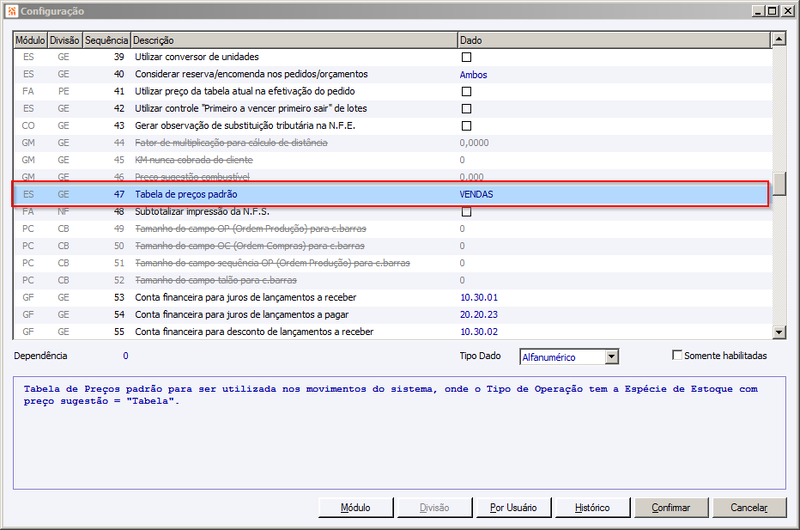
Task: Click the Configuração window title icon
Action: [12, 11]
